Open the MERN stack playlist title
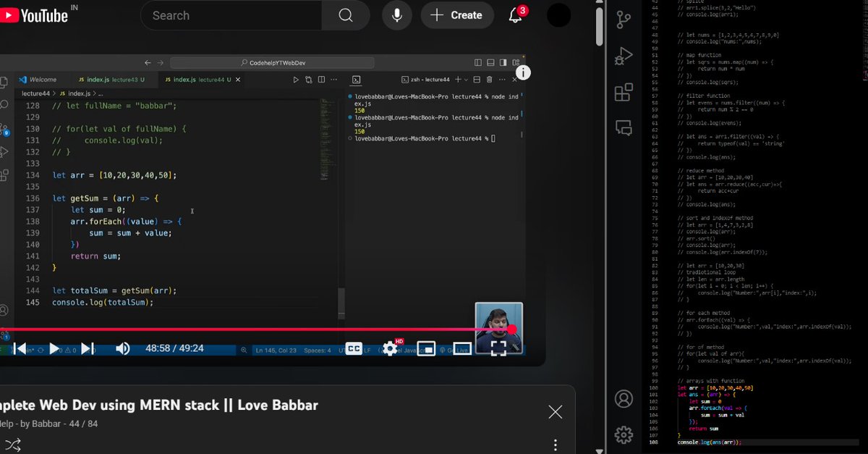Image resolution: width=868 pixels, height=454 pixels. click(x=159, y=405)
